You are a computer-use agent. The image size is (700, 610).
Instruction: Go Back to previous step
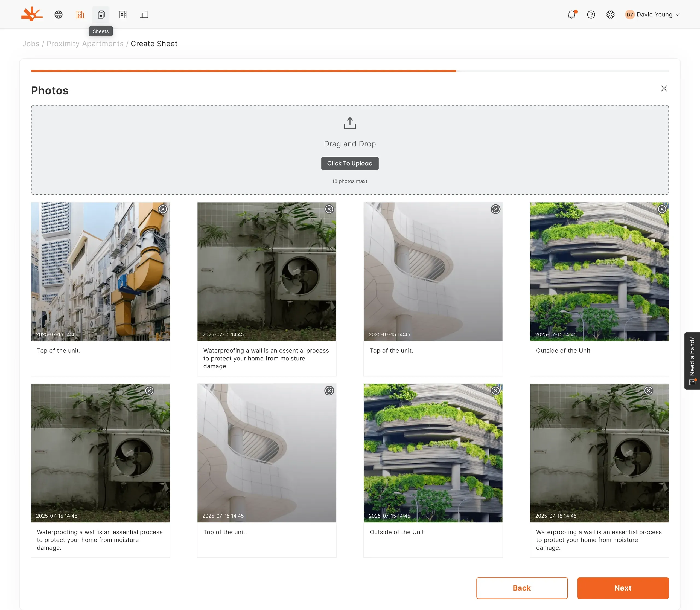522,588
